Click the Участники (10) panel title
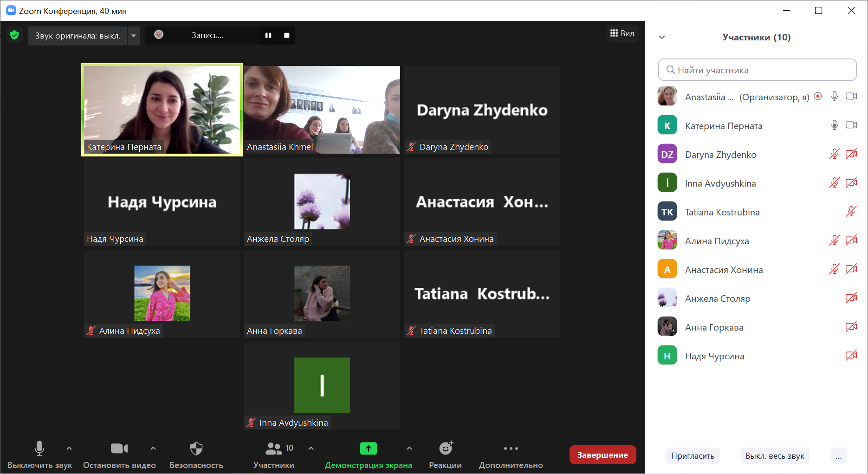Viewport: 868px width, 474px height. (757, 37)
